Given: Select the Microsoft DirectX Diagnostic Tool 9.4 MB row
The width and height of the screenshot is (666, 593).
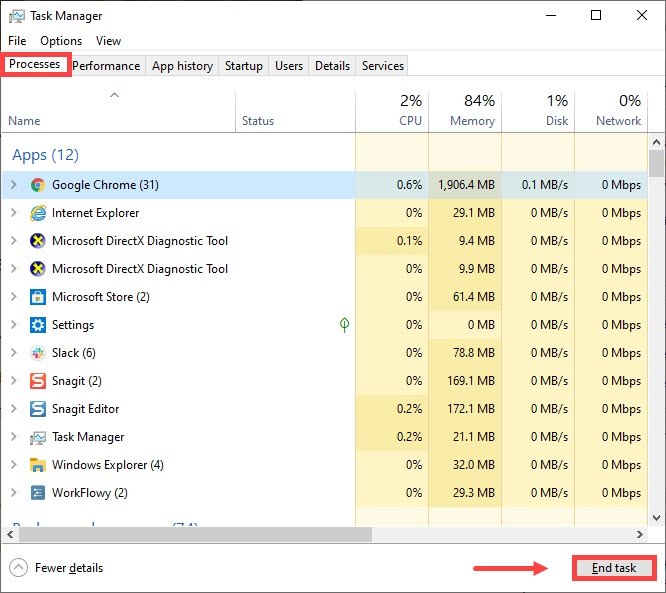Looking at the screenshot, I should [325, 241].
